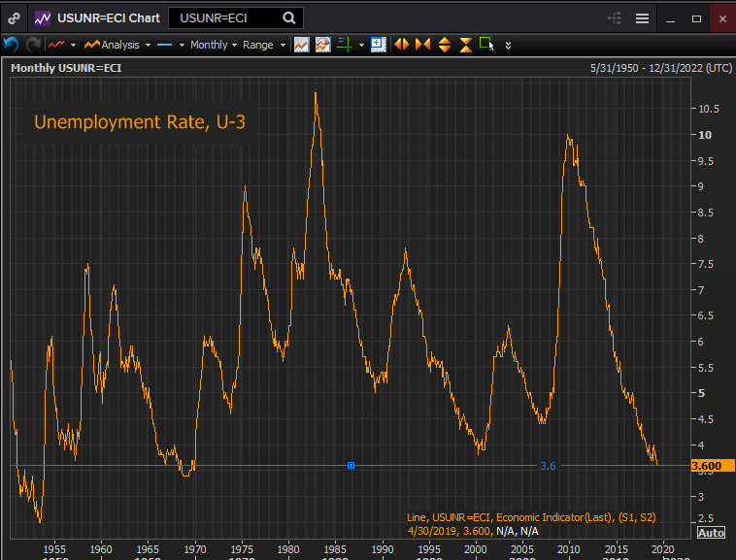
Task: Click the 10.5 y-axis label
Action: point(709,109)
